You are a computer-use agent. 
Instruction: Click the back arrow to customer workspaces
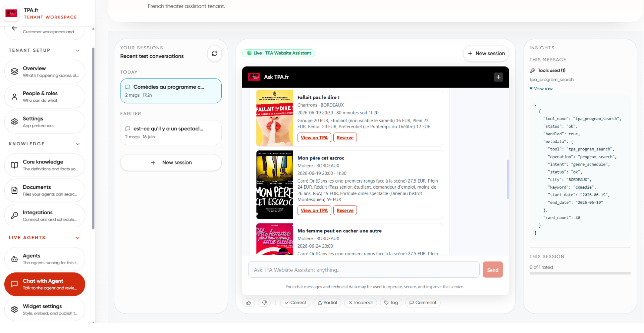(x=14, y=28)
